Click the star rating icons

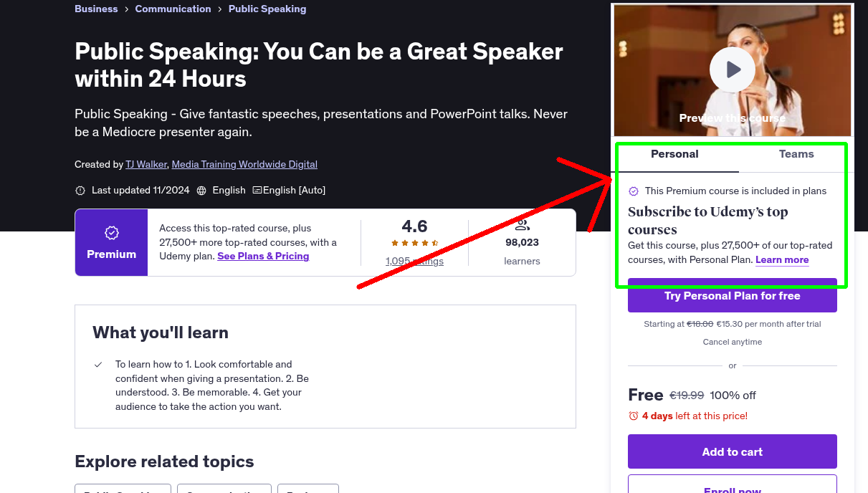coord(414,244)
